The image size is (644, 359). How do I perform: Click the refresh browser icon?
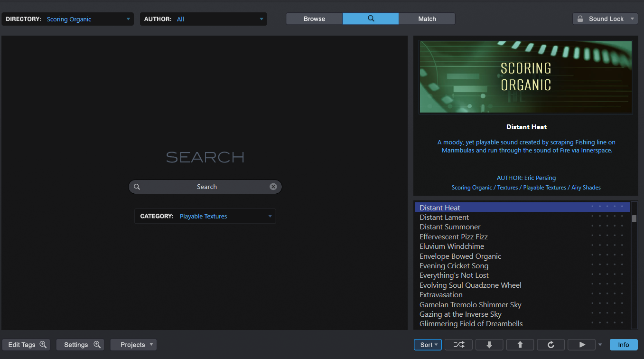[551, 345]
